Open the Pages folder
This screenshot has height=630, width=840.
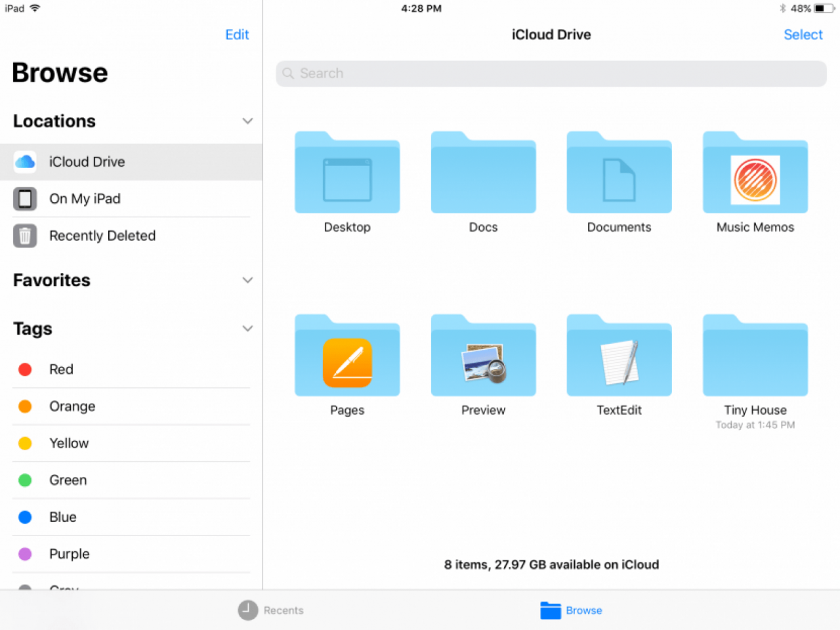[347, 356]
